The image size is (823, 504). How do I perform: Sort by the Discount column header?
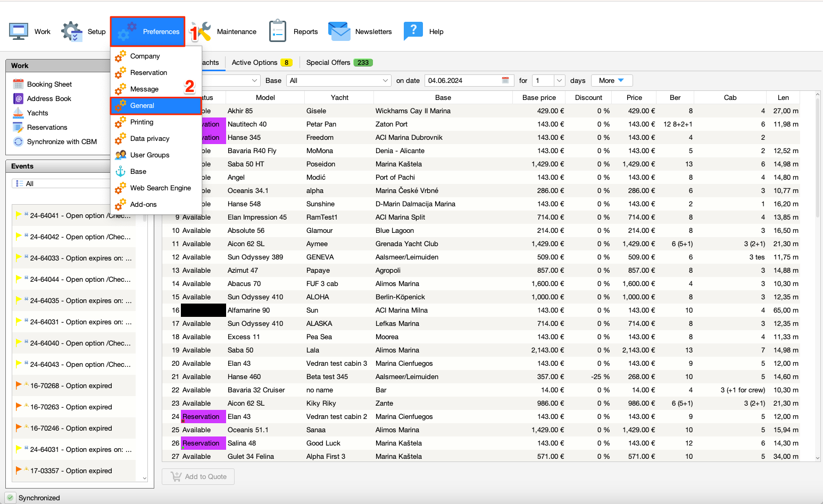point(588,97)
